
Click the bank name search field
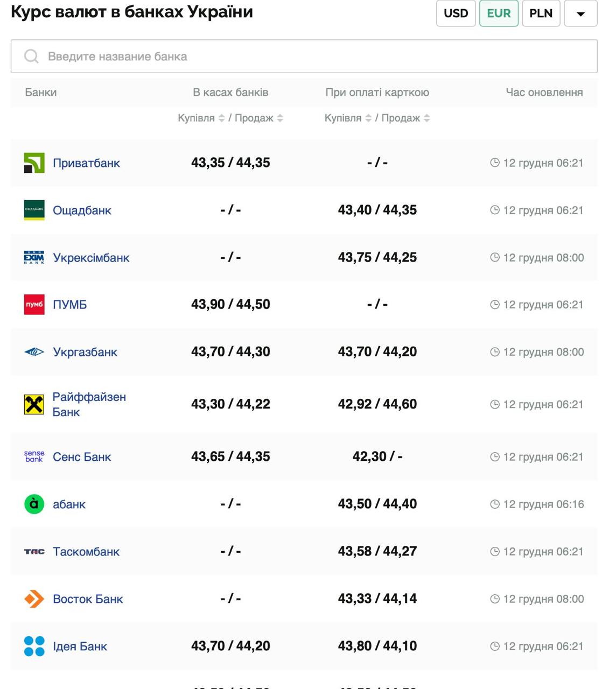click(x=304, y=57)
